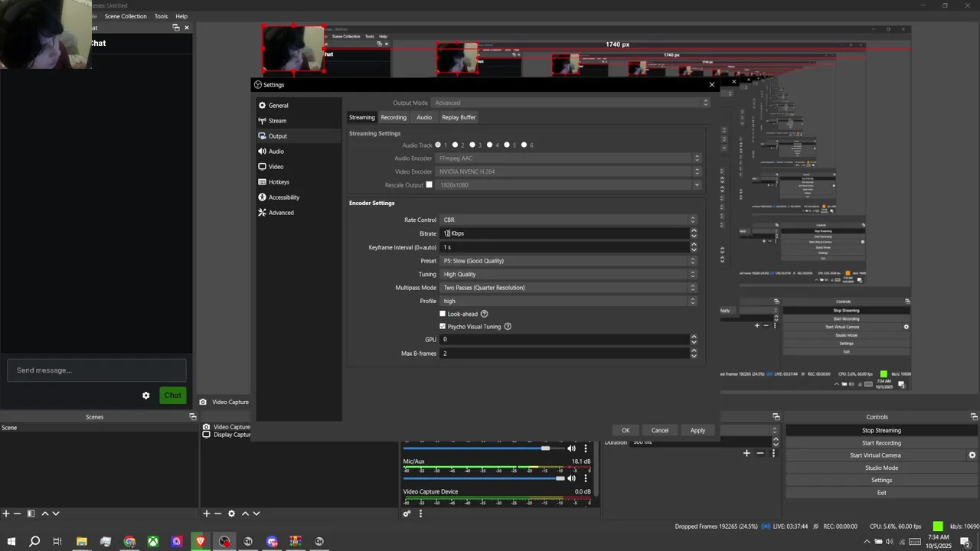Show help icon next to Psycho Visual Tuning

point(508,327)
